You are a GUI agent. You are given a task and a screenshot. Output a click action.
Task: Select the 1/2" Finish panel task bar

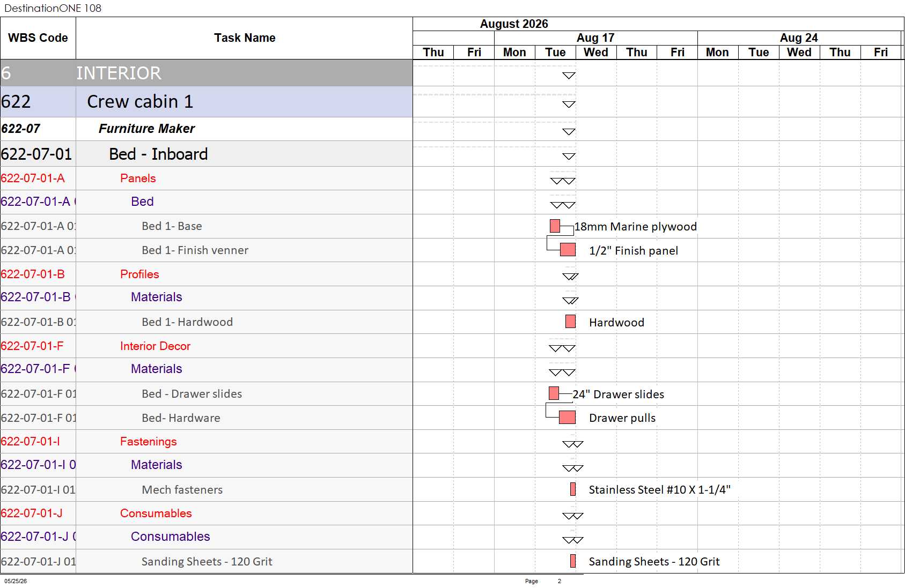point(568,250)
